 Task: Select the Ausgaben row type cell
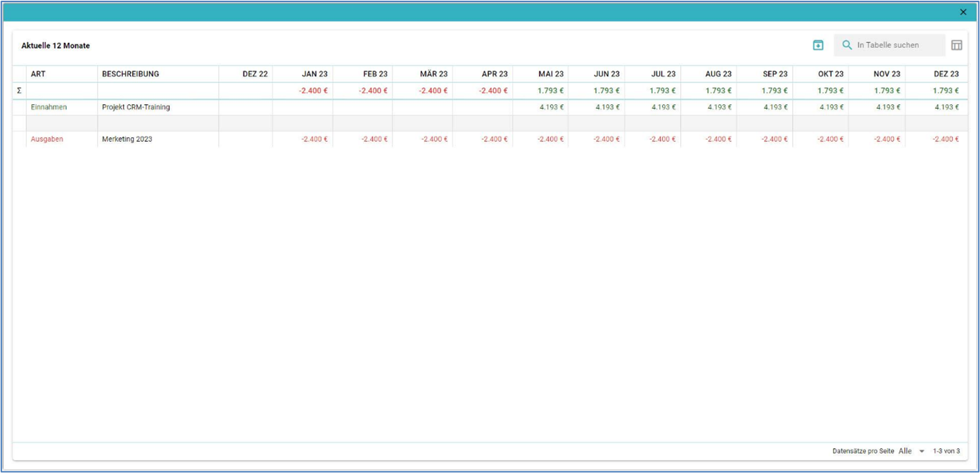pyautogui.click(x=47, y=139)
